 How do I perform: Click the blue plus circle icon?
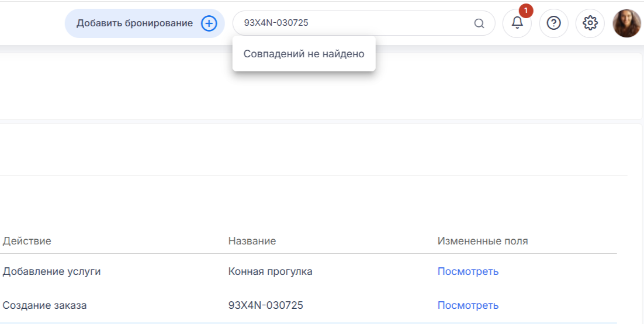(x=209, y=23)
